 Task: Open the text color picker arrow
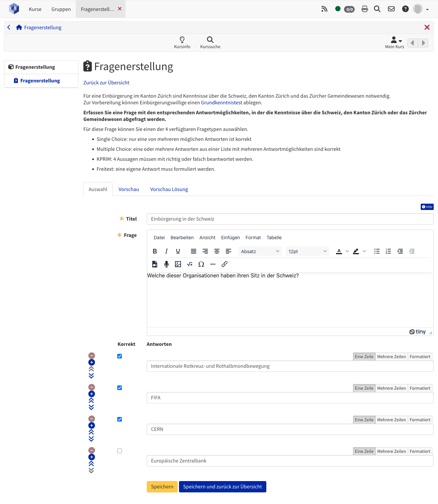(x=347, y=251)
